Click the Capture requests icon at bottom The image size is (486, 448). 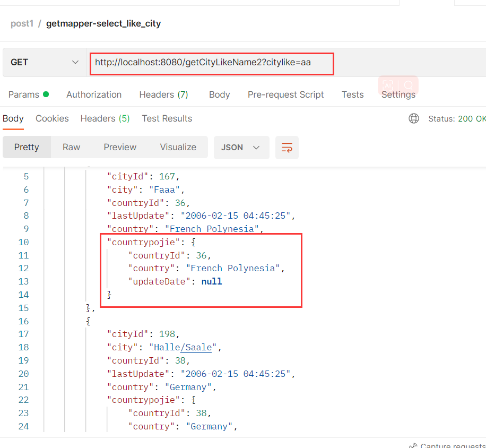pos(413,446)
